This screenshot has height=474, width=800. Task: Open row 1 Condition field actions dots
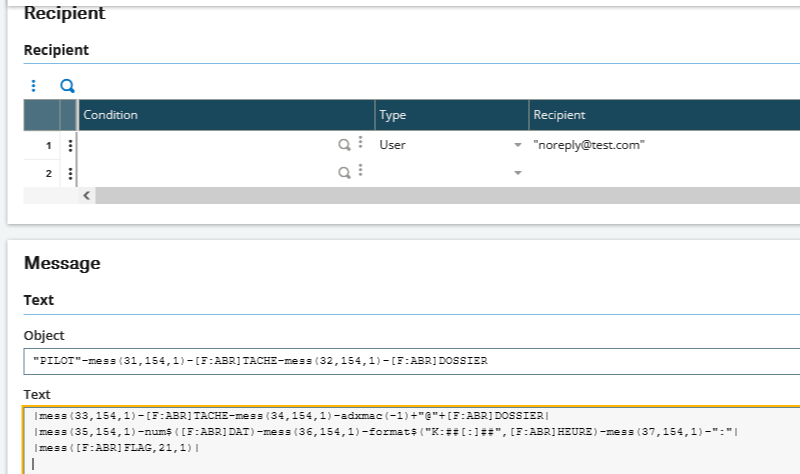click(360, 145)
